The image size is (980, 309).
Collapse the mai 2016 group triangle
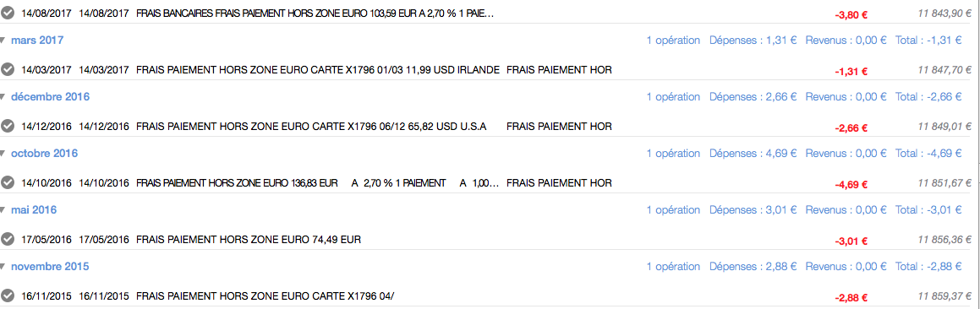[3, 210]
